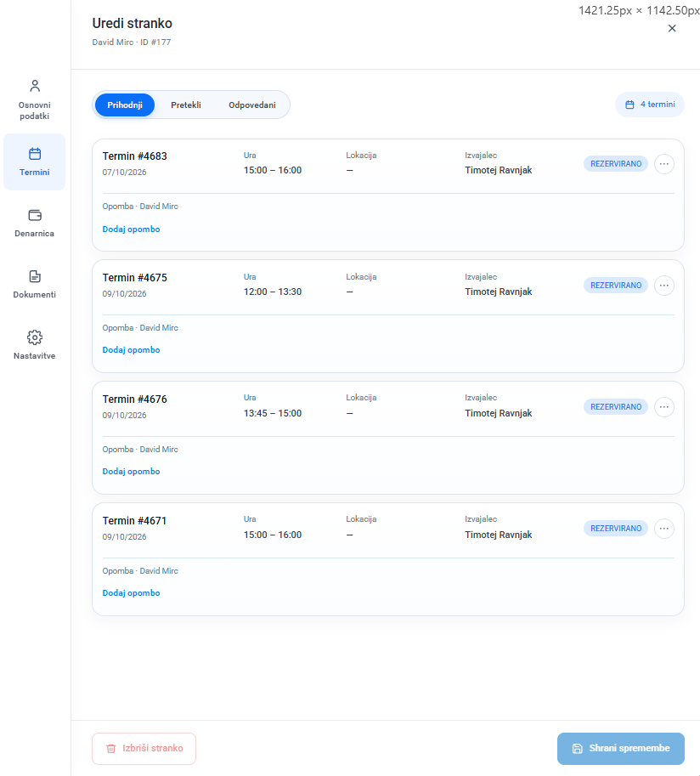Image resolution: width=700 pixels, height=776 pixels.
Task: Open more options for Termin #4683
Action: pos(663,164)
